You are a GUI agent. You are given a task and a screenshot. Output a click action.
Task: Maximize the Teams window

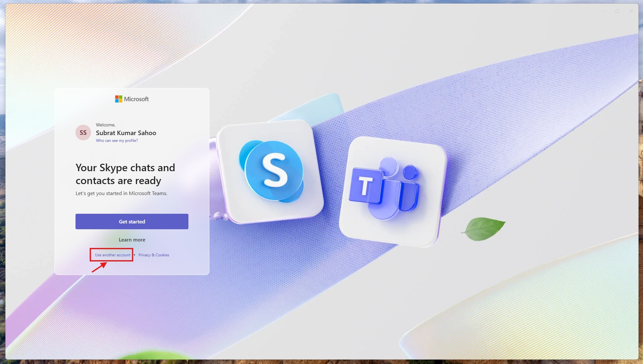pos(617,11)
